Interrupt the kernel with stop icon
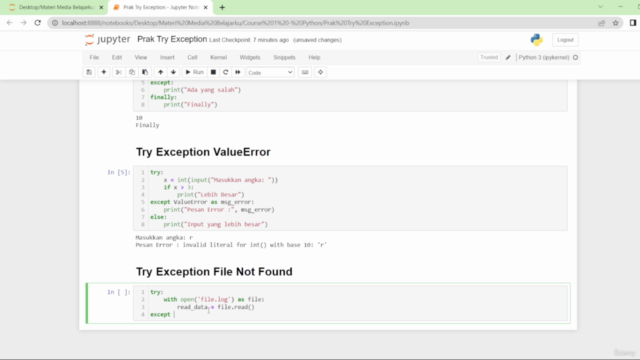This screenshot has width=640, height=360. [x=213, y=72]
